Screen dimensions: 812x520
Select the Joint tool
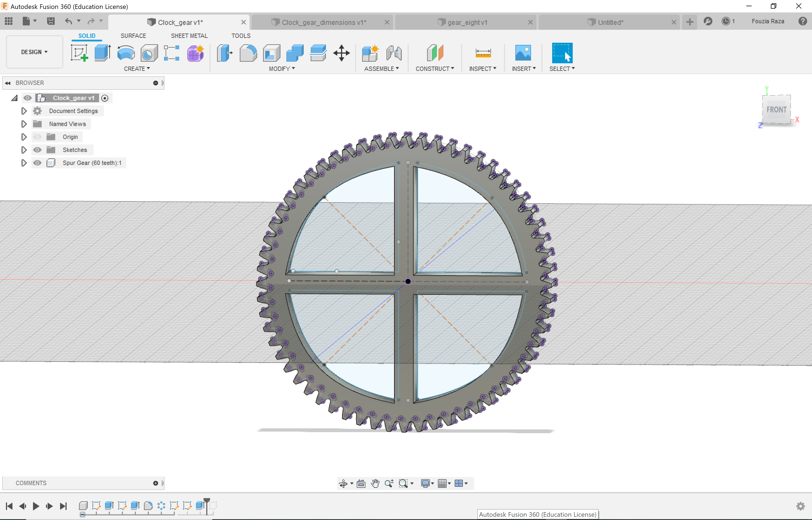coord(394,53)
